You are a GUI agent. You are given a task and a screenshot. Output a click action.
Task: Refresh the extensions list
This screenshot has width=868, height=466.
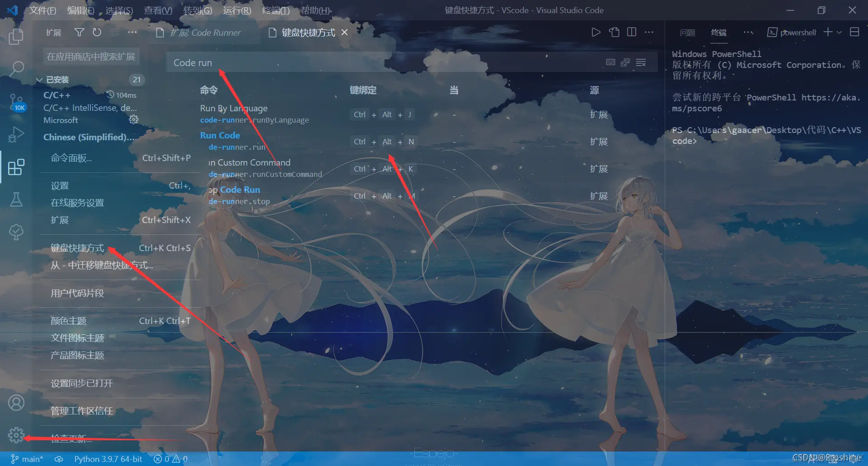tap(97, 32)
